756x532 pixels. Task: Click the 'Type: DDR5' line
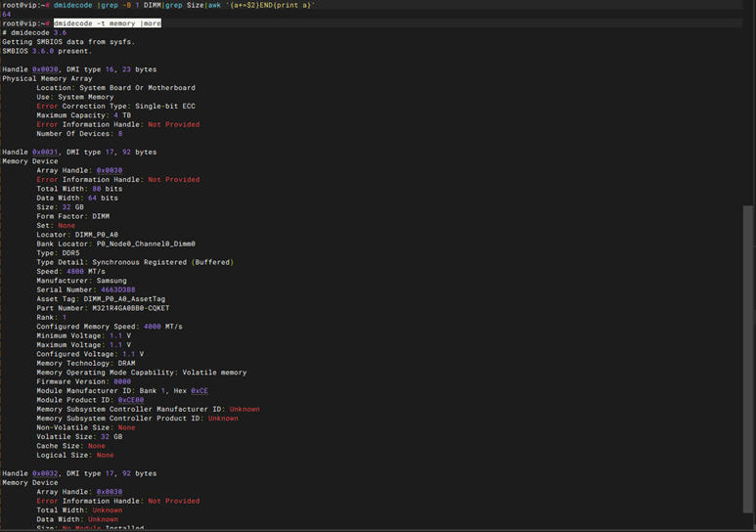click(58, 252)
